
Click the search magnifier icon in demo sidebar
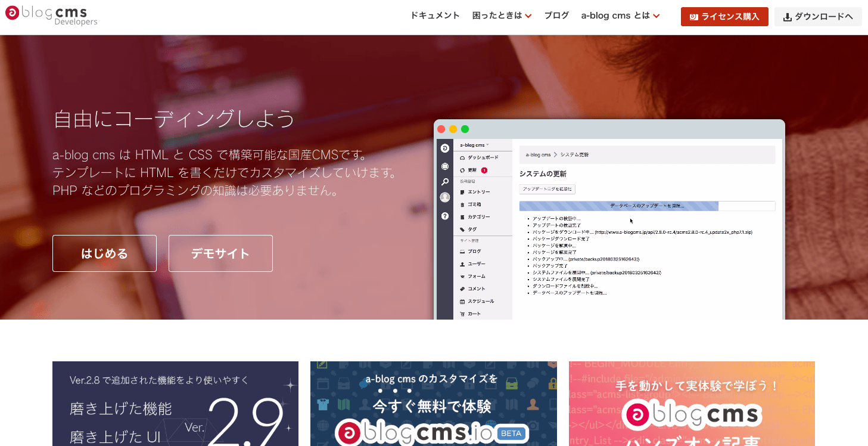coord(444,182)
